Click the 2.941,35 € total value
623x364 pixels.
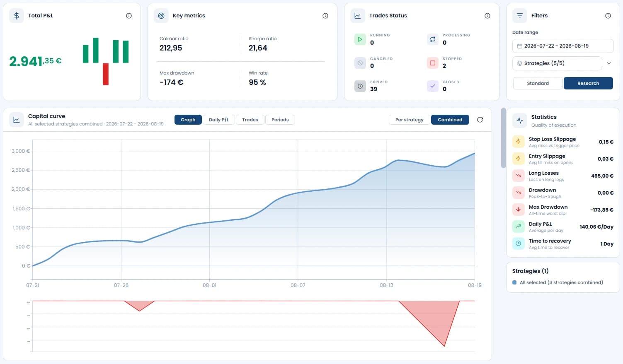click(35, 61)
